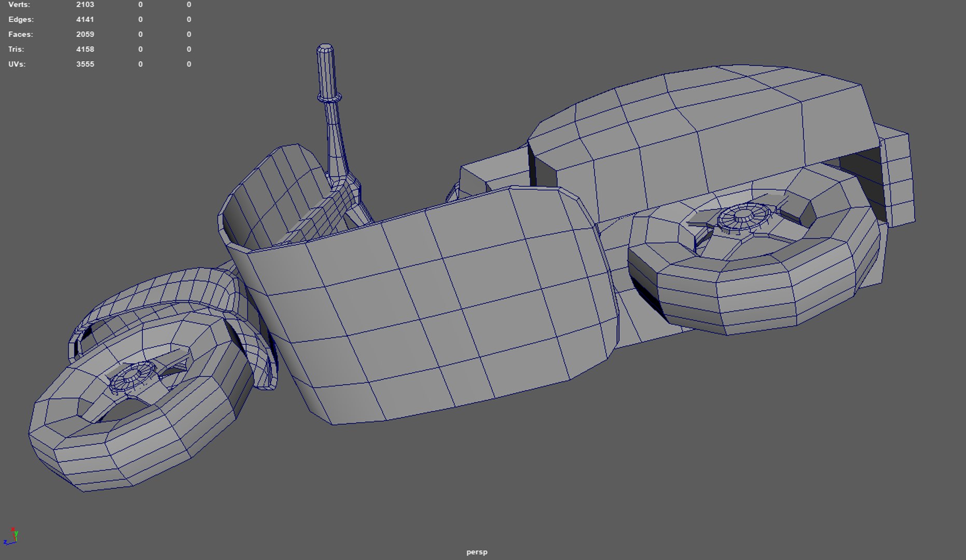Click the XYZ axis orientation gizmo
966x560 pixels.
coord(10,536)
